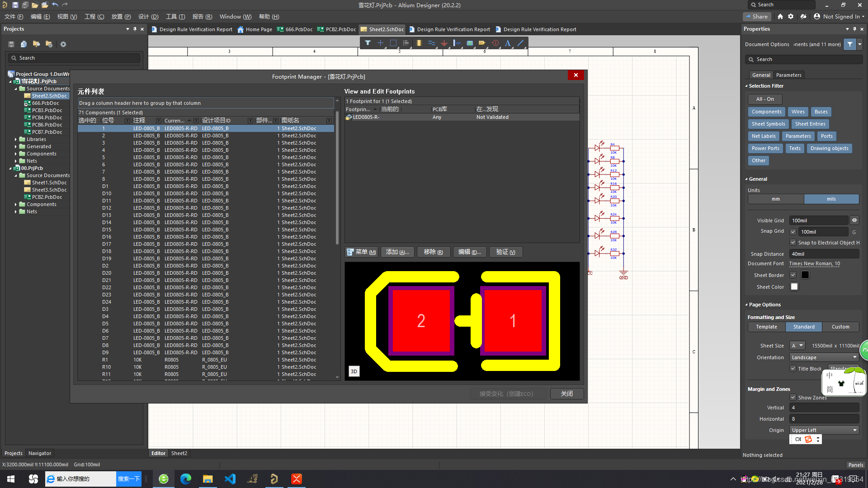
Task: Click the 添加 (A) add footprint button
Action: tap(397, 252)
